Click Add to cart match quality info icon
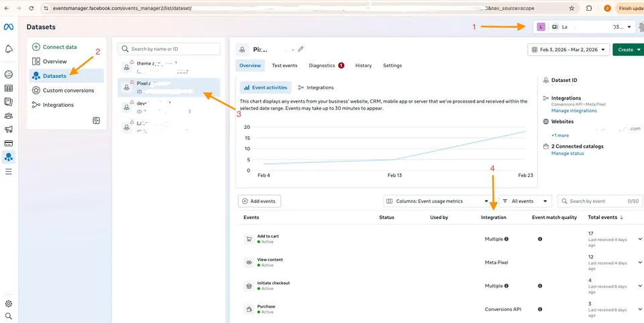 (x=540, y=239)
